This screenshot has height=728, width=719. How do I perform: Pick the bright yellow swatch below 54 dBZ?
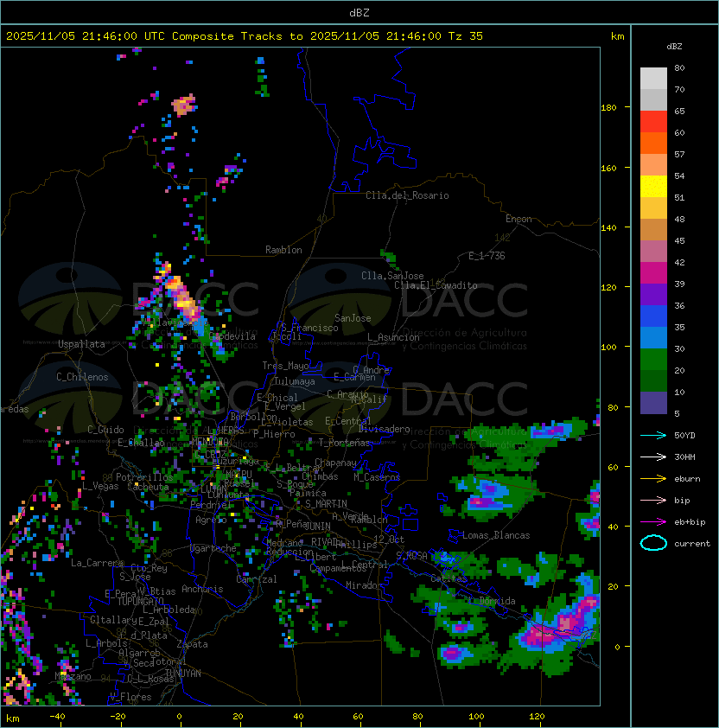coord(653,186)
